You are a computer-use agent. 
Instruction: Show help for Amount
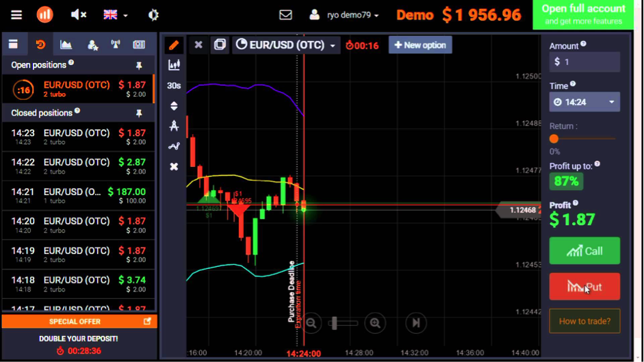583,44
